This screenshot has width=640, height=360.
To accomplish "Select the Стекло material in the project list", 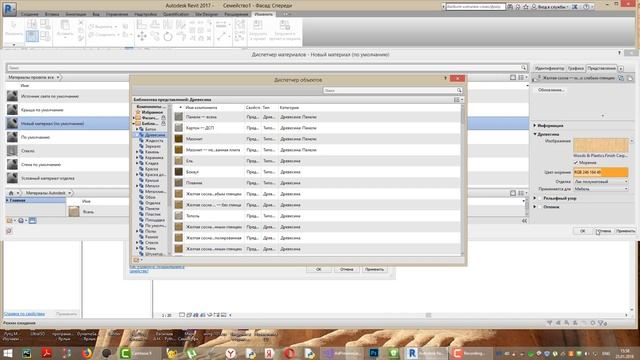I will click(67, 151).
